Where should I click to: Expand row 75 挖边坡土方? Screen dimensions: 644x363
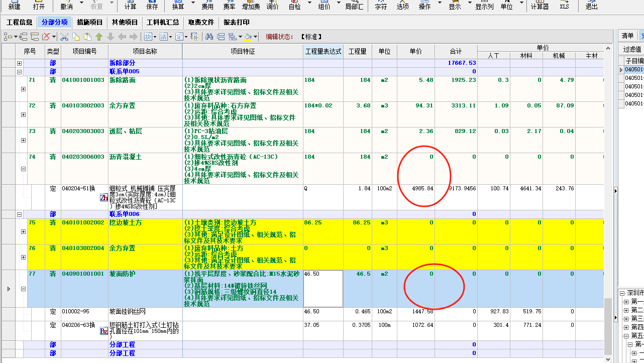23,231
